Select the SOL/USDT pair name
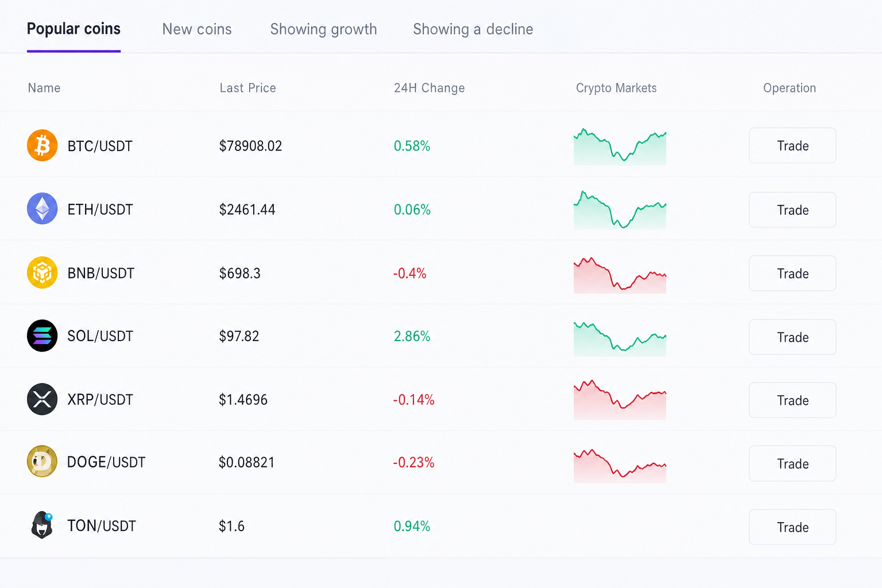Viewport: 882px width, 588px height. (100, 336)
